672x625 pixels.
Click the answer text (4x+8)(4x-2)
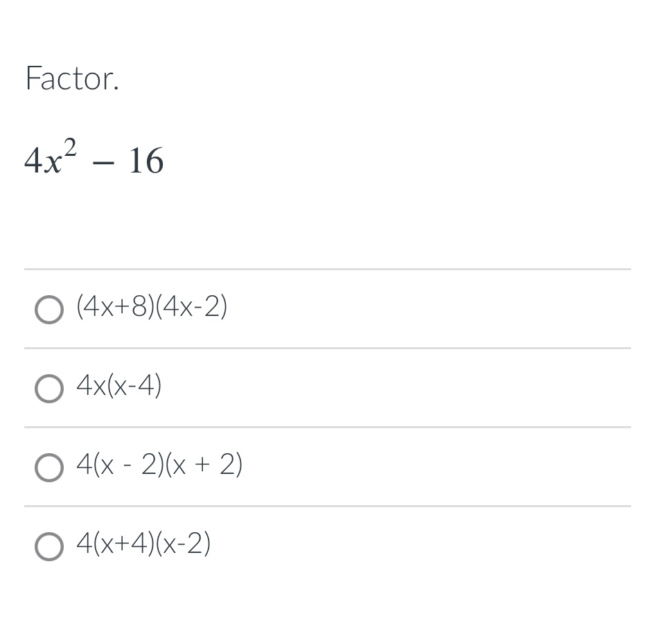[x=152, y=306]
